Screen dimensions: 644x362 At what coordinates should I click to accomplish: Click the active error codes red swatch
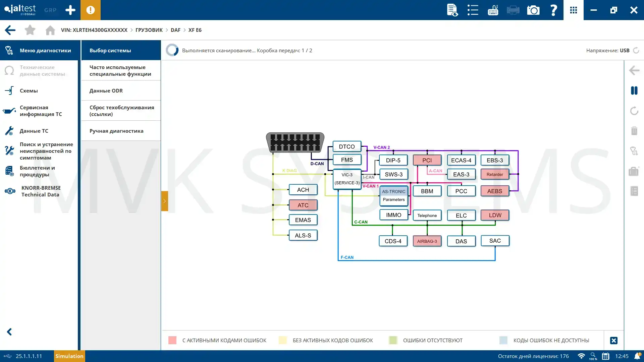[x=172, y=340]
